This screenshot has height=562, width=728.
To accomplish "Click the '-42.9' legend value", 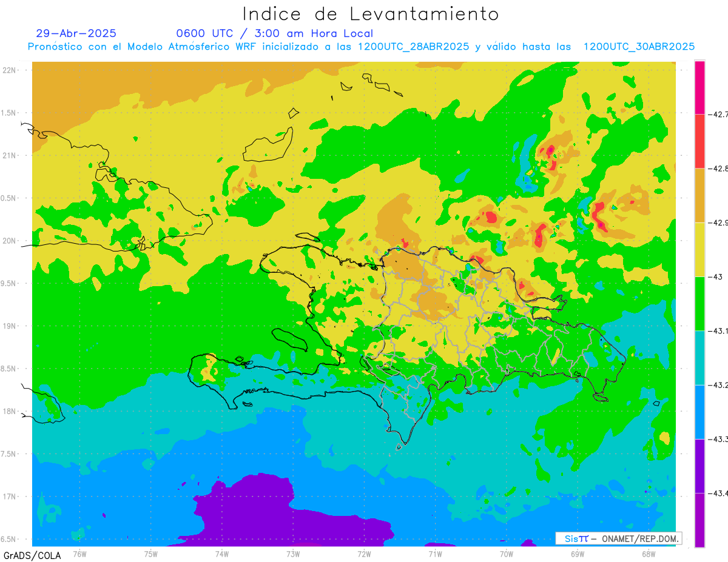I will 718,222.
